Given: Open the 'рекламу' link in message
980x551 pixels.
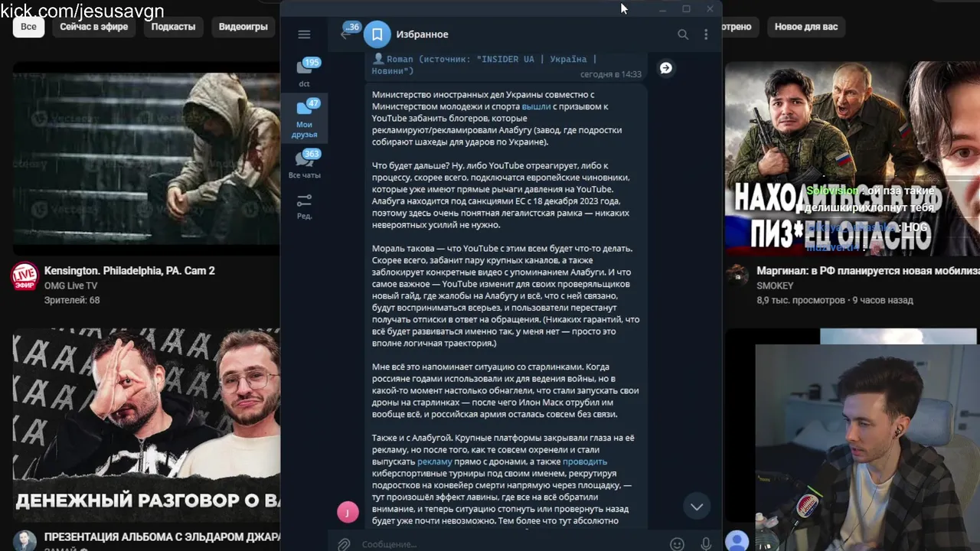Looking at the screenshot, I should point(434,461).
